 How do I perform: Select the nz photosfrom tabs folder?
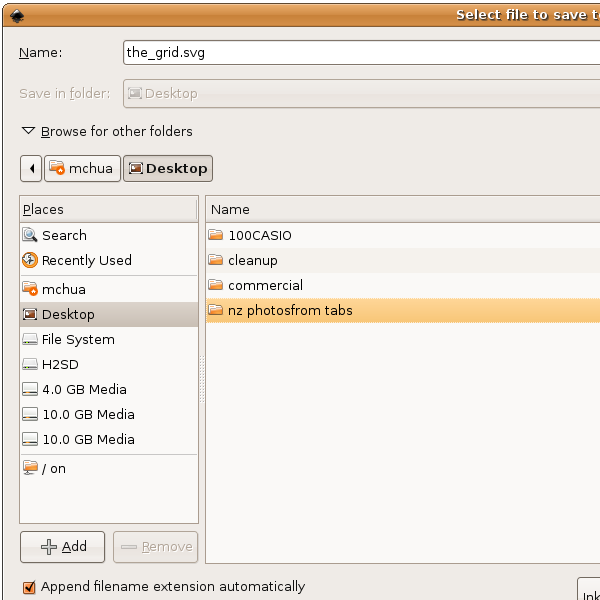(290, 311)
